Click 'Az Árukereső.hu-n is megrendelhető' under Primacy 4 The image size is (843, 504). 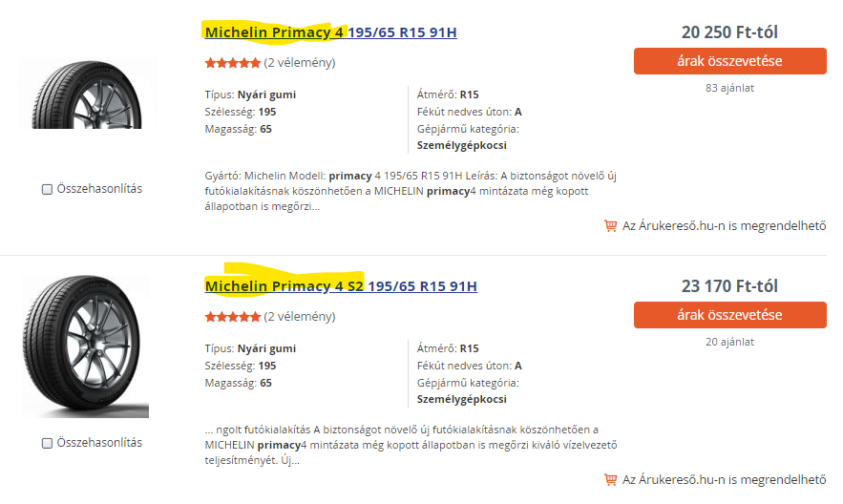coord(724,226)
